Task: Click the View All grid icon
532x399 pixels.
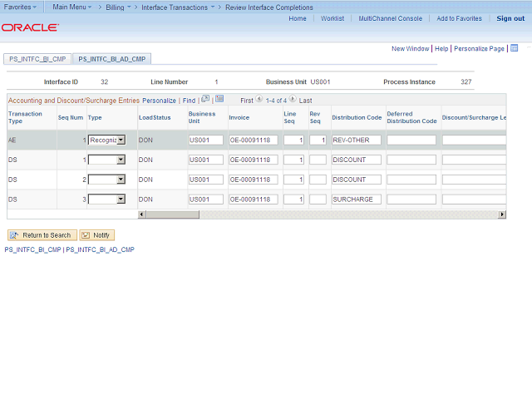Action: point(205,100)
